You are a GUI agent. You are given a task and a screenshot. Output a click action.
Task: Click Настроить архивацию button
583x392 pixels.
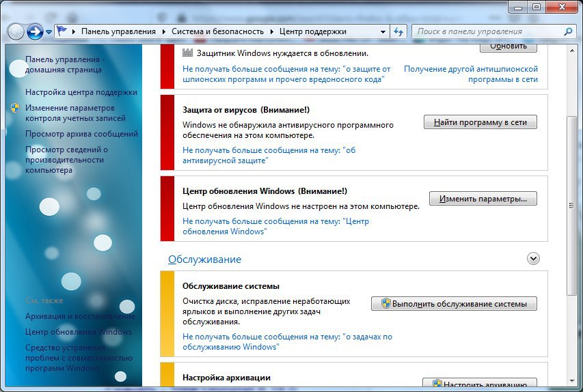pos(480,382)
